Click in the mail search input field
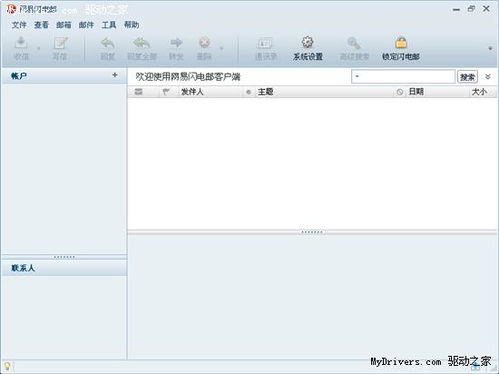The image size is (499, 374). pyautogui.click(x=403, y=77)
